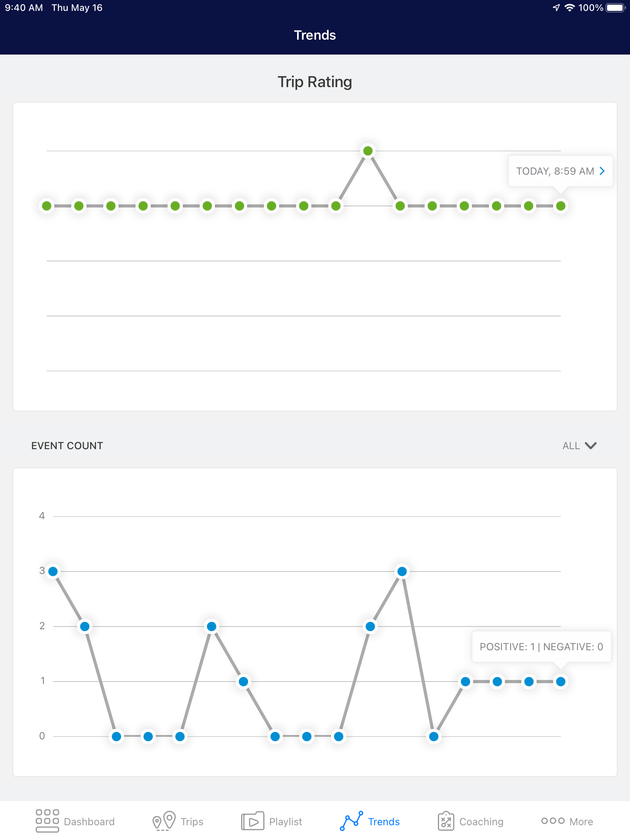630x840 pixels.
Task: Tap the Wi-Fi status icon
Action: [x=569, y=8]
